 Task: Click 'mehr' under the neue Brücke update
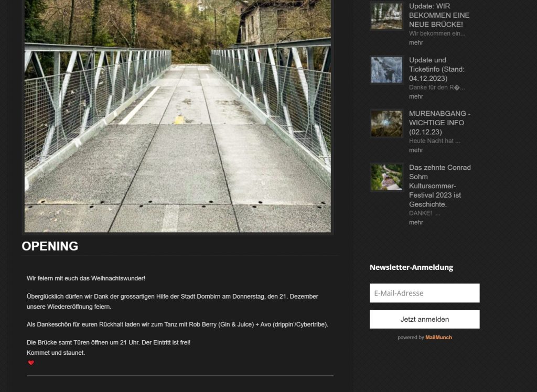(416, 43)
